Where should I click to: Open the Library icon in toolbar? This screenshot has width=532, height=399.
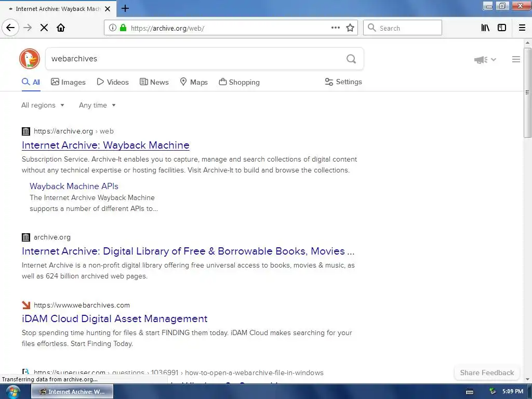[485, 28]
